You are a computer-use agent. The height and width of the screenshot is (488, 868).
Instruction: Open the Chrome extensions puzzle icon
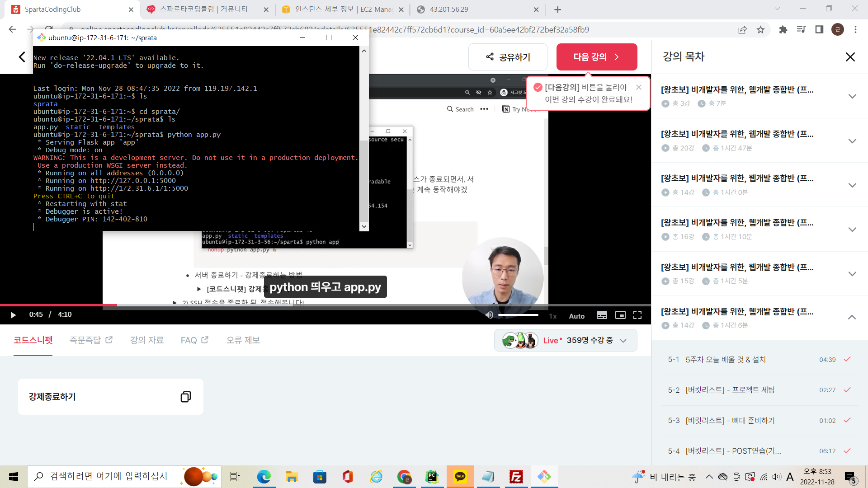(x=783, y=30)
